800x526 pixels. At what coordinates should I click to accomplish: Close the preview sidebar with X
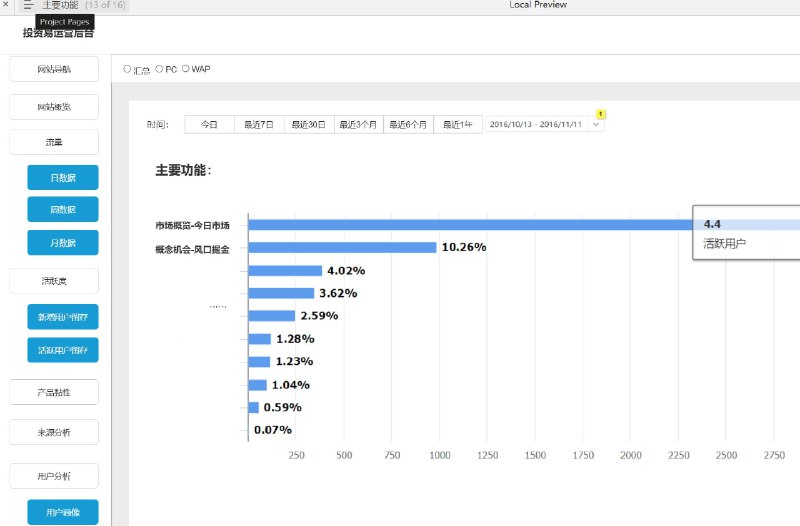5,4
